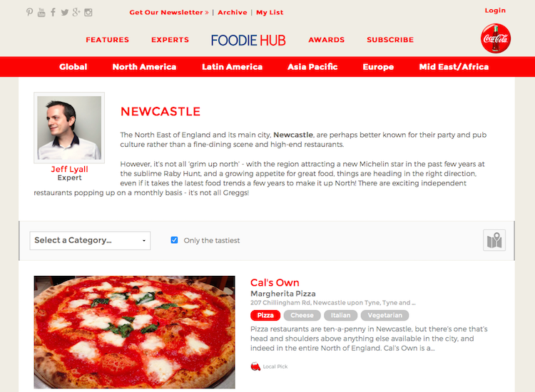Open the Google Plus icon
The width and height of the screenshot is (535, 392).
click(76, 12)
